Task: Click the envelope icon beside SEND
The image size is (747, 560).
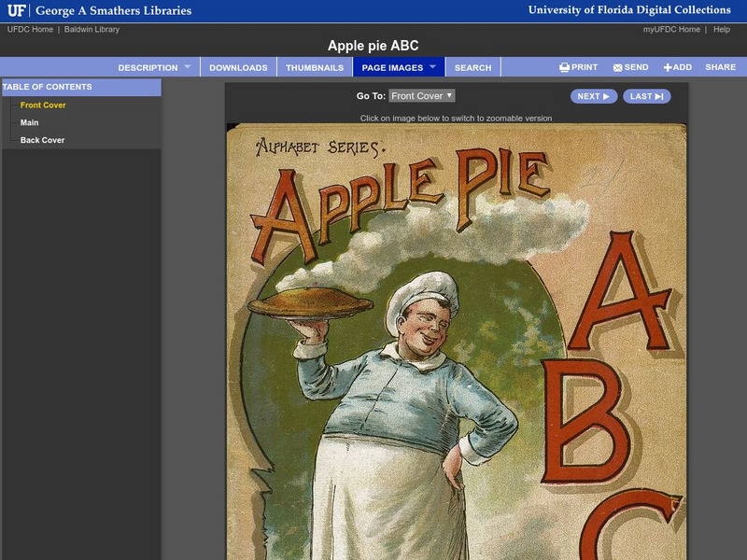Action: 618,67
